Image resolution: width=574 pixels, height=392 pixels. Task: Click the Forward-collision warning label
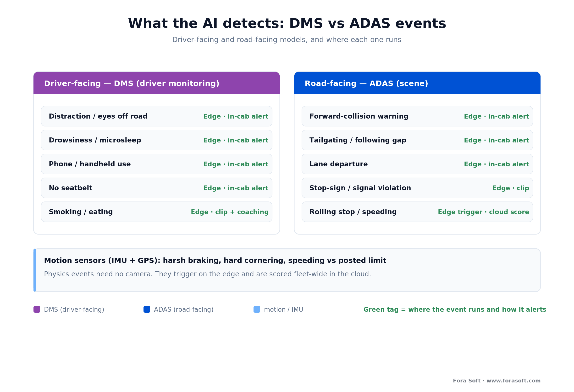pos(359,116)
